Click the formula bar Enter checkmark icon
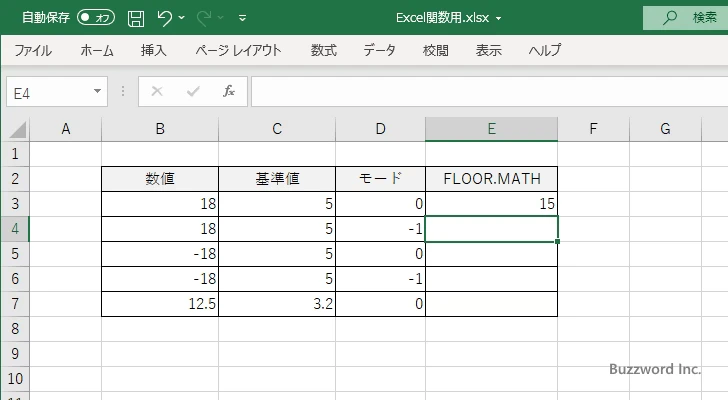Viewport: 728px width, 400px height. click(x=193, y=91)
